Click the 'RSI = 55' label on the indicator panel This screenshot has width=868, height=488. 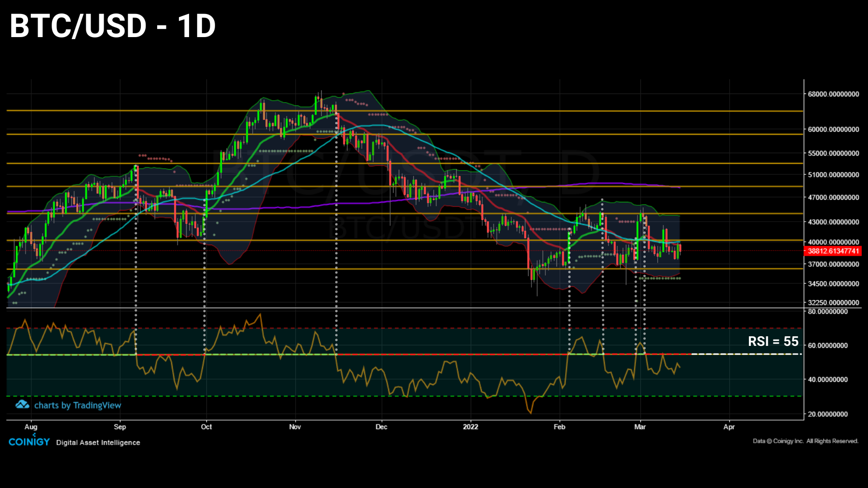[773, 342]
